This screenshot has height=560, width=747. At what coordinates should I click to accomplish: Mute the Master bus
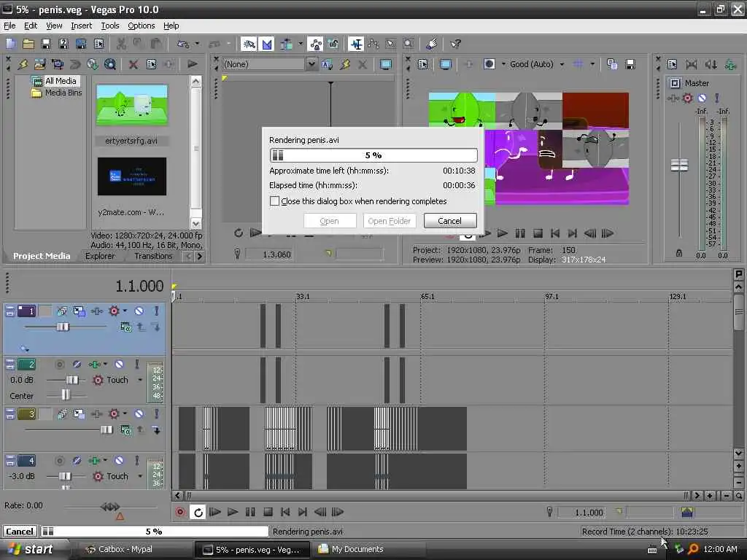702,98
